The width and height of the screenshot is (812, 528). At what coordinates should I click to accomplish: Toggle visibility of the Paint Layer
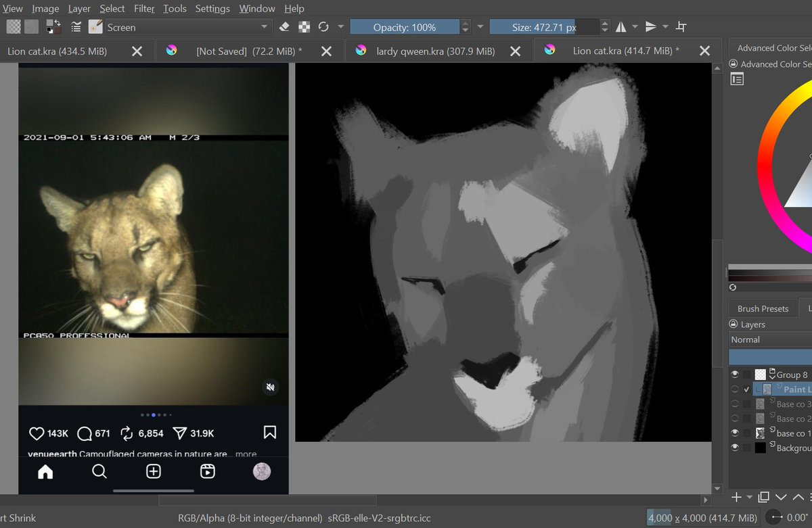coord(735,389)
